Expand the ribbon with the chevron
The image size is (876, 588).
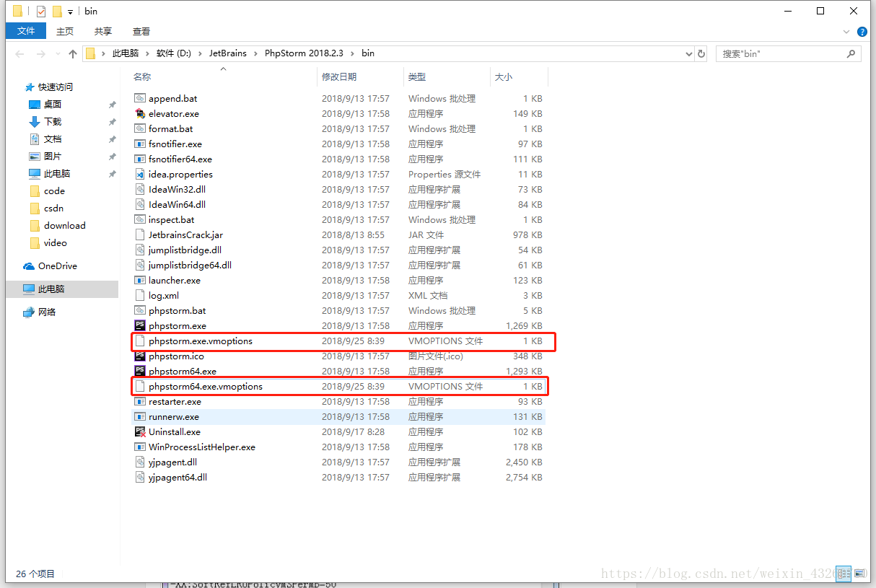(847, 32)
